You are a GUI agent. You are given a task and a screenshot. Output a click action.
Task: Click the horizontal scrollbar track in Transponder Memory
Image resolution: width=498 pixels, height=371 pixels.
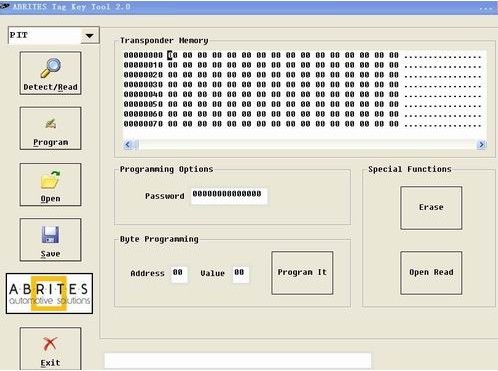tap(304, 145)
